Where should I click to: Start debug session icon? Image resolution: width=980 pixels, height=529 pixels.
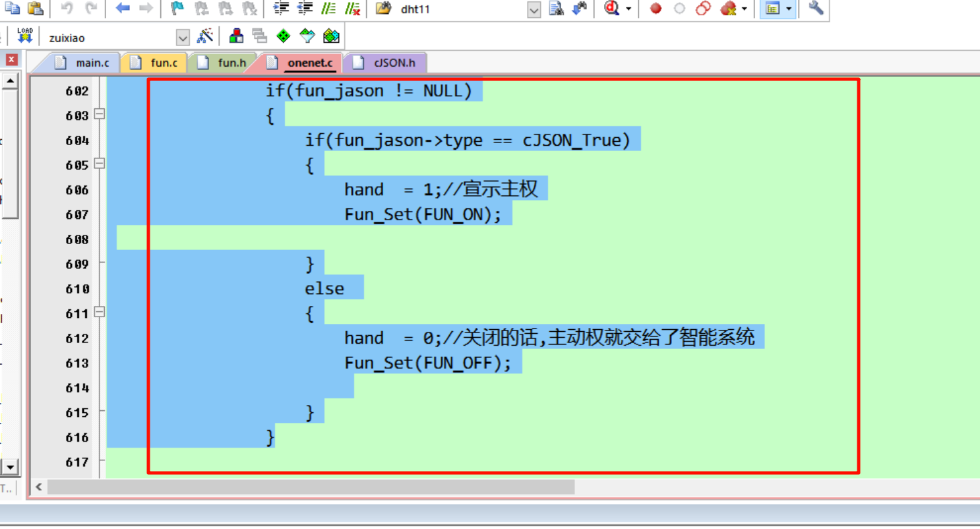pyautogui.click(x=611, y=9)
